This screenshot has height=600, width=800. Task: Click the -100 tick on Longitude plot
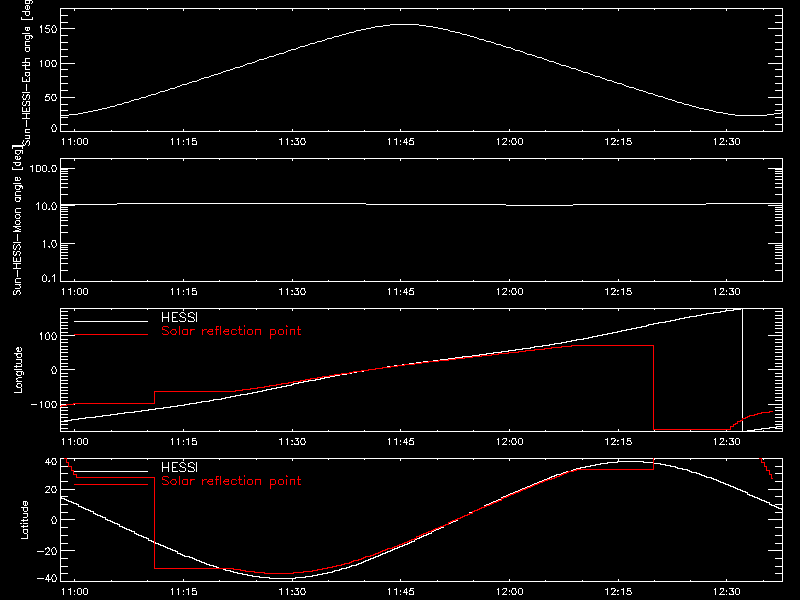pos(44,404)
